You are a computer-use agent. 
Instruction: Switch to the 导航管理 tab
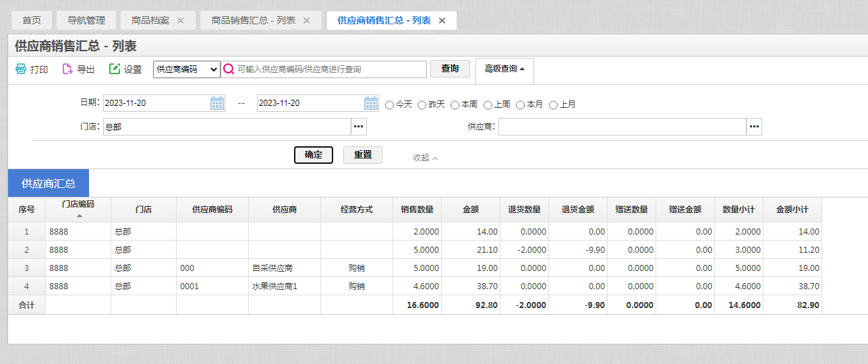tap(86, 20)
